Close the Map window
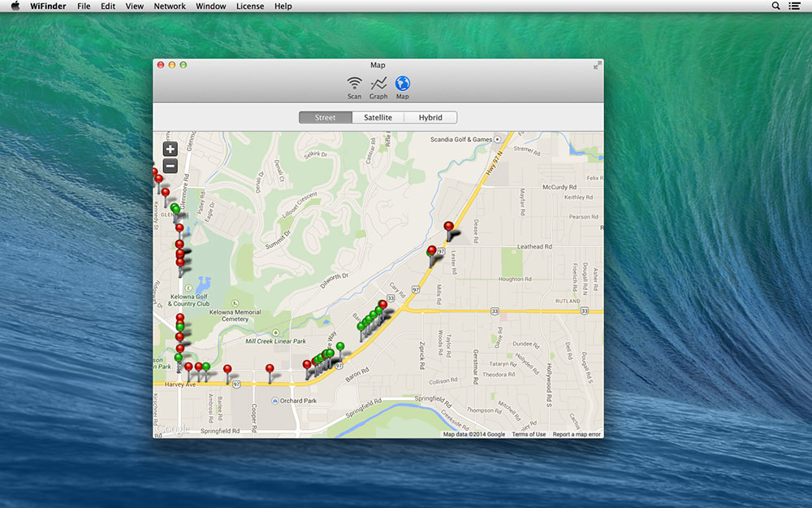This screenshot has height=508, width=812. (x=161, y=65)
